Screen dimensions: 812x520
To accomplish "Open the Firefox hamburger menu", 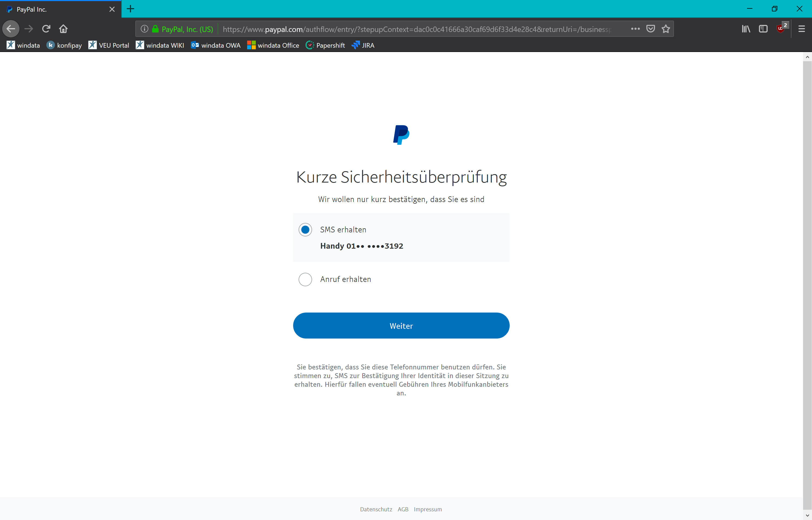I will 801,29.
